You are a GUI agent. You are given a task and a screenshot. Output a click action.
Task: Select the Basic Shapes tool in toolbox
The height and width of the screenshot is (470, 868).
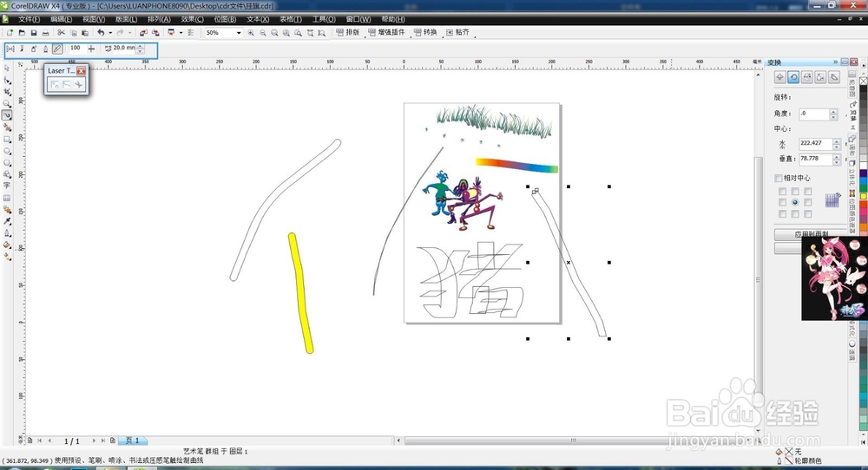[x=7, y=174]
